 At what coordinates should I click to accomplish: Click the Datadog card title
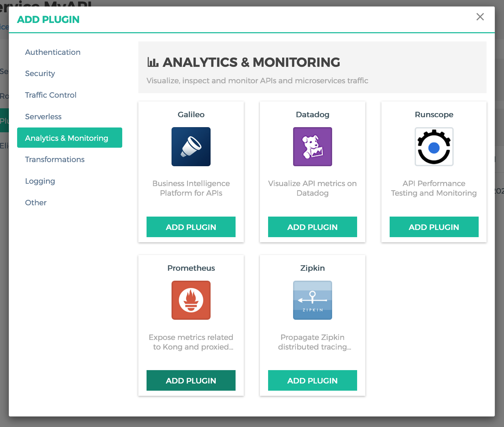[313, 114]
